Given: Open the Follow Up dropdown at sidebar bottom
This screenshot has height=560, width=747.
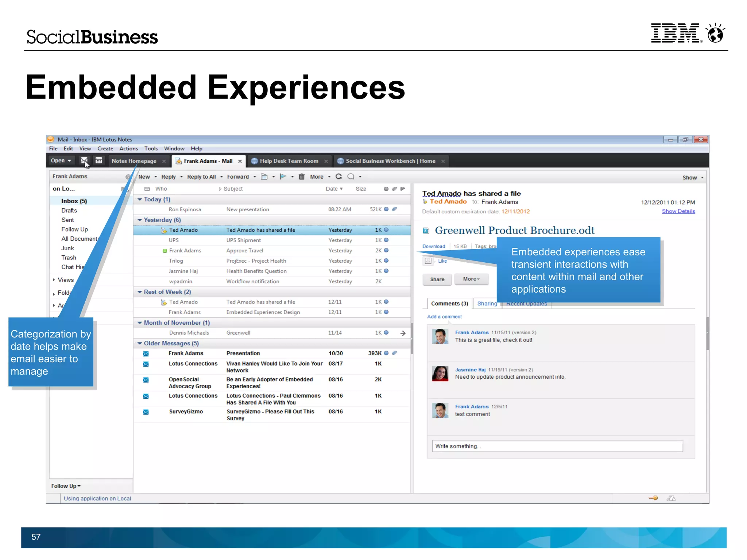Looking at the screenshot, I should click(66, 486).
